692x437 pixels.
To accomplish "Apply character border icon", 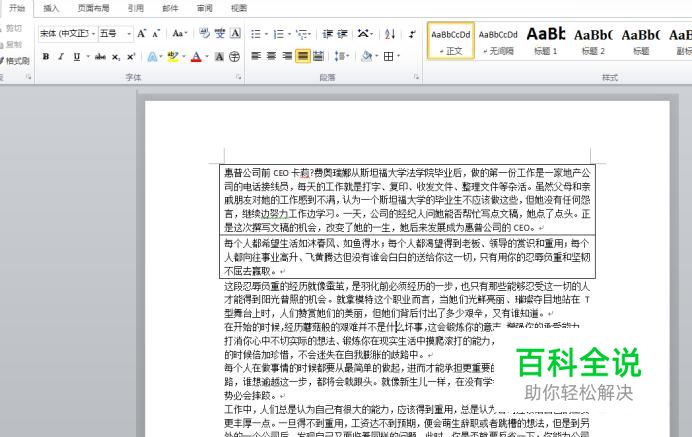I will pyautogui.click(x=236, y=33).
